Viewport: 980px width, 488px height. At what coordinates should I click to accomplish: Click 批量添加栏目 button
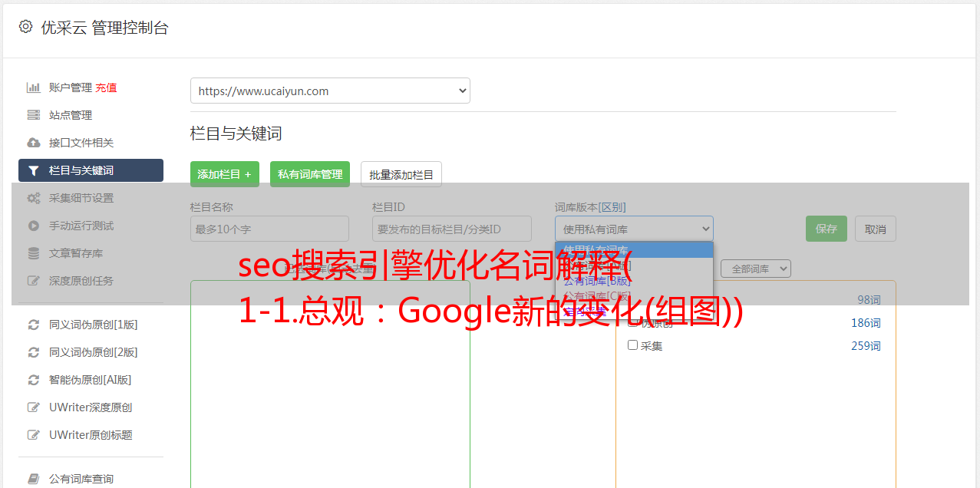(401, 174)
